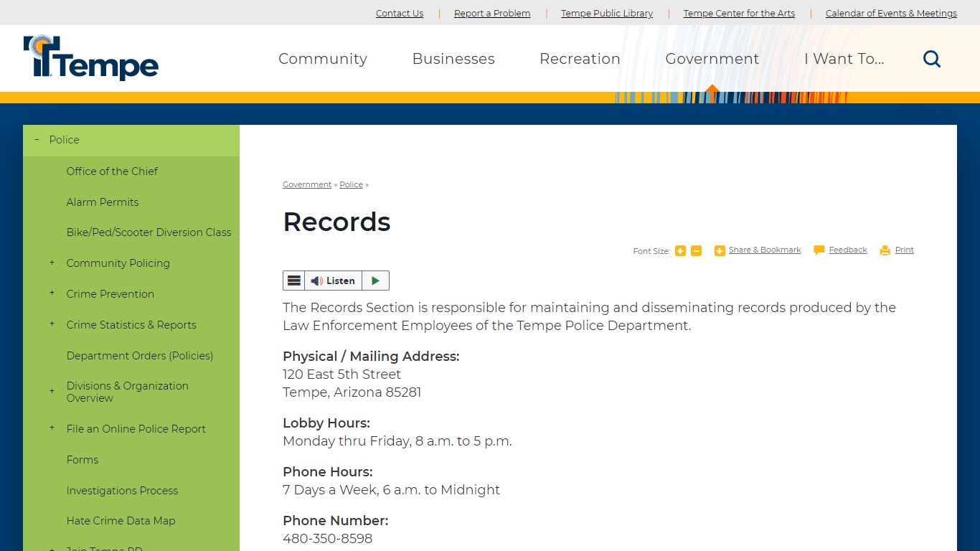Click the Tempe city logo
Viewport: 980px width, 551px height.
click(91, 57)
